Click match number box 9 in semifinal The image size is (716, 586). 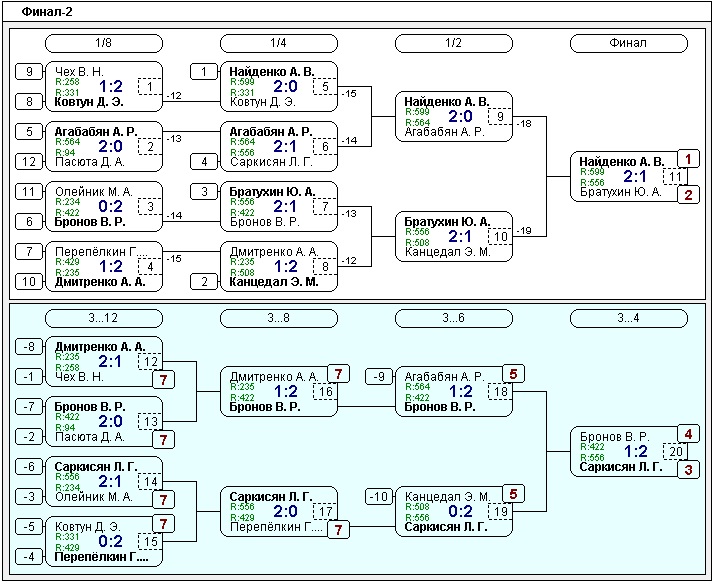[500, 116]
